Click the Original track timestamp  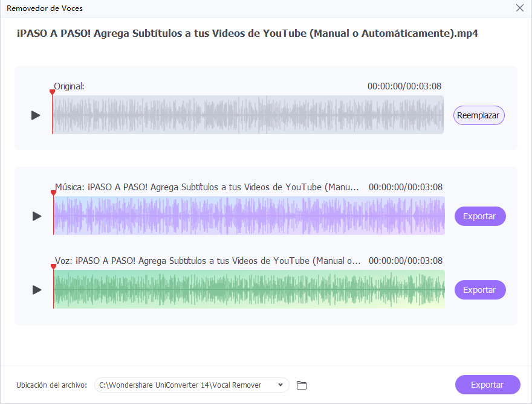pyautogui.click(x=404, y=86)
